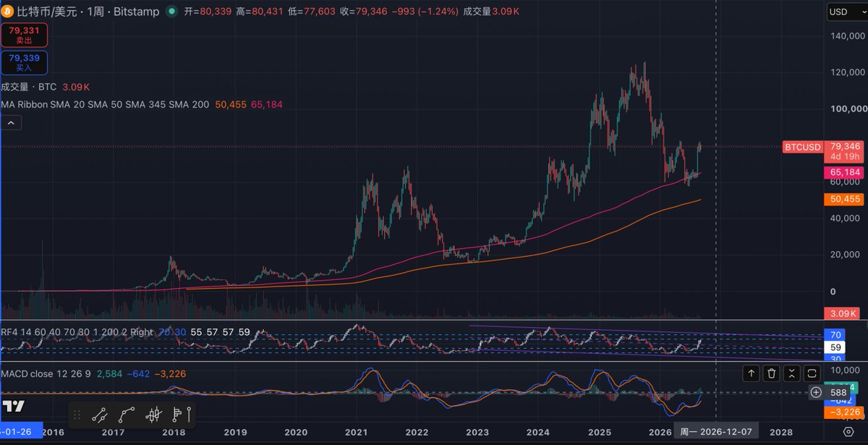This screenshot has width=868, height=445.
Task: Select the curved path drawing tool
Action: (x=127, y=415)
